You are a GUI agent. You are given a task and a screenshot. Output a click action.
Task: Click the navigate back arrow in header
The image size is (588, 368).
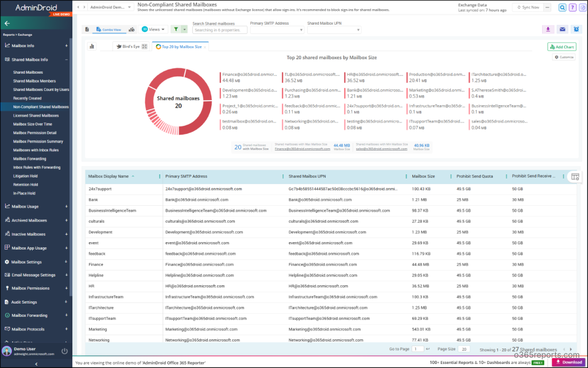click(x=78, y=7)
